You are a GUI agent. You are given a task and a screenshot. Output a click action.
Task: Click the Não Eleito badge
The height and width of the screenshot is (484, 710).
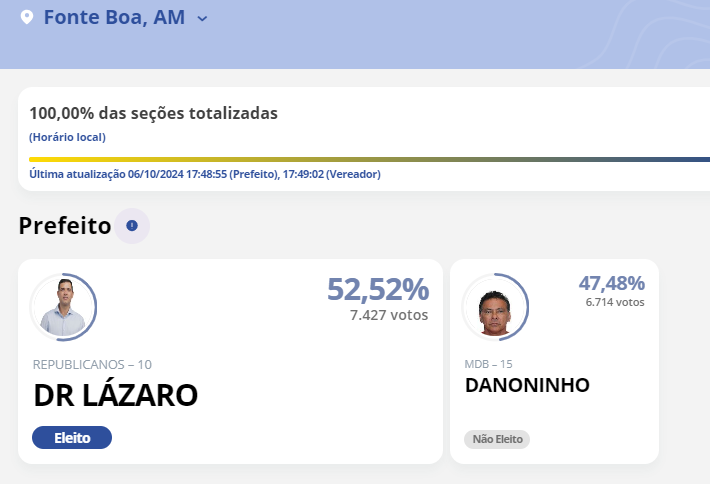[x=497, y=439]
